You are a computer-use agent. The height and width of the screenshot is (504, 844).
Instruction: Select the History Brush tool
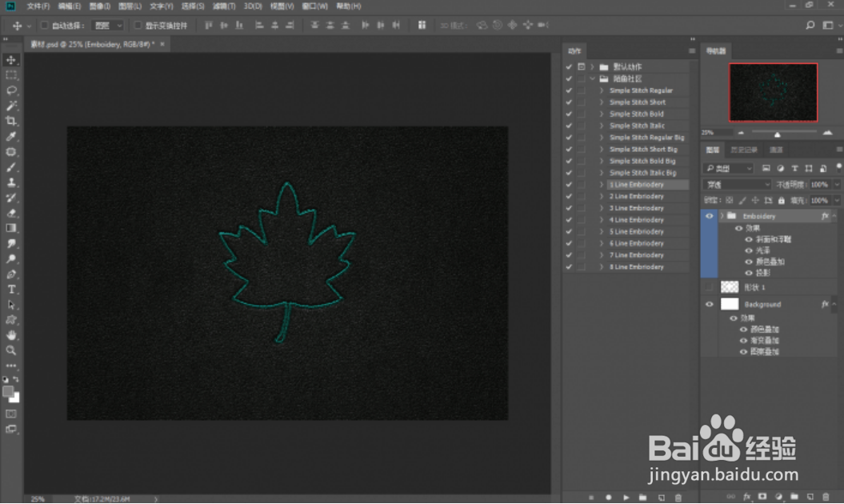tap(11, 198)
